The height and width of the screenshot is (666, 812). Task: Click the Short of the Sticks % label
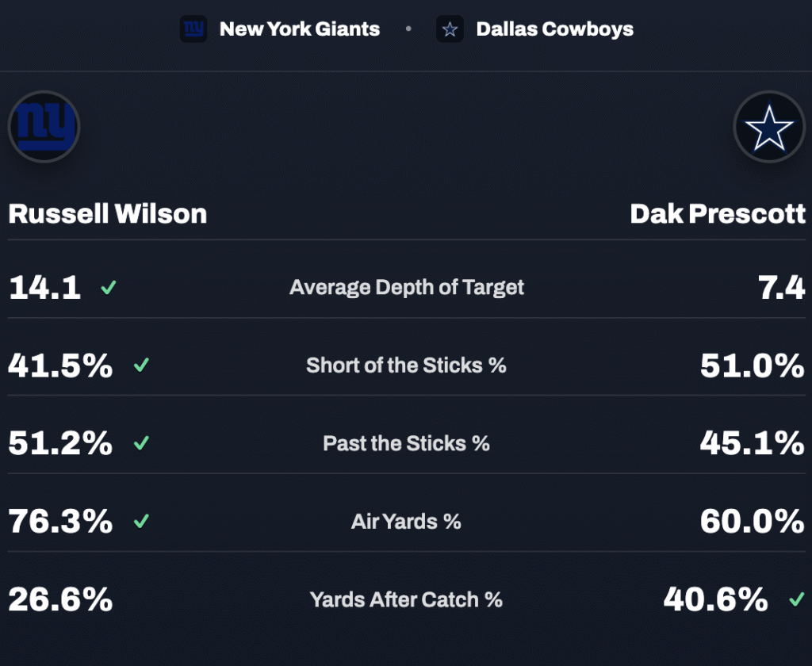406,366
